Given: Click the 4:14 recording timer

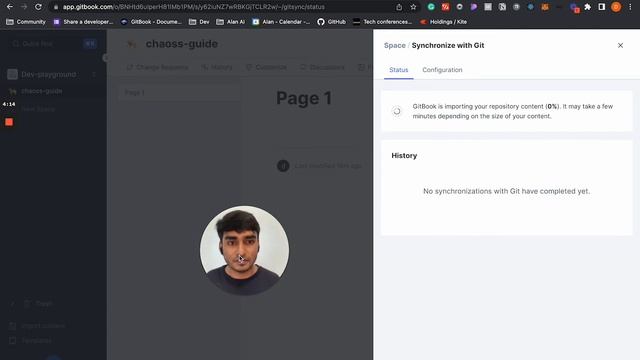Looking at the screenshot, I should point(9,104).
